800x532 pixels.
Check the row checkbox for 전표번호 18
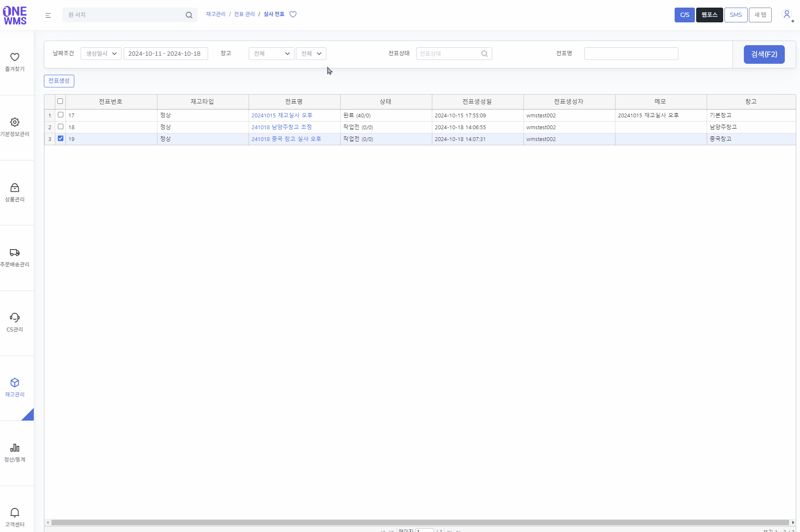tap(61, 127)
